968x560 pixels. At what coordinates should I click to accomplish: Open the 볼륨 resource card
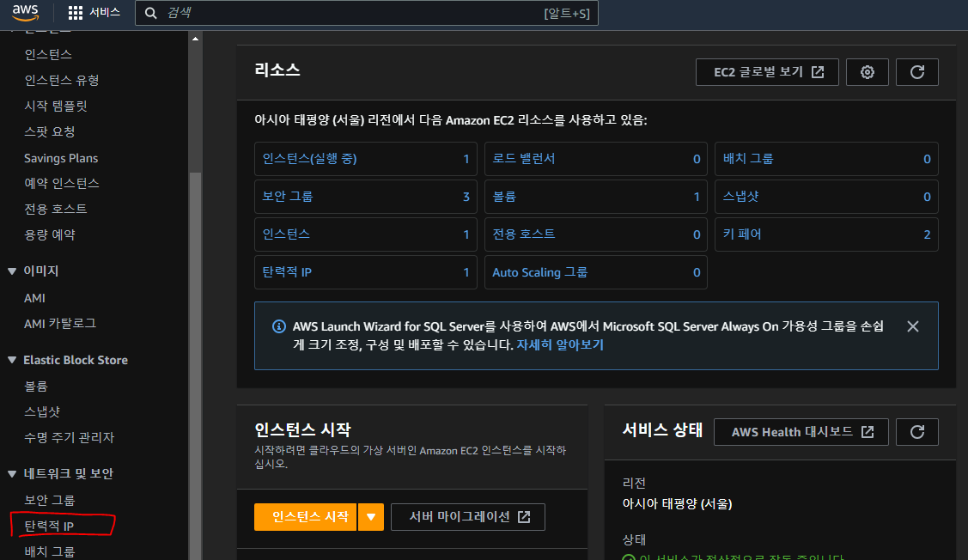coord(596,197)
